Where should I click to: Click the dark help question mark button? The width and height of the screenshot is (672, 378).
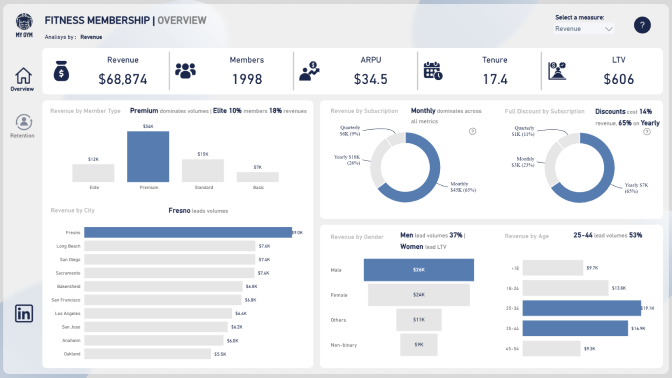(x=642, y=25)
